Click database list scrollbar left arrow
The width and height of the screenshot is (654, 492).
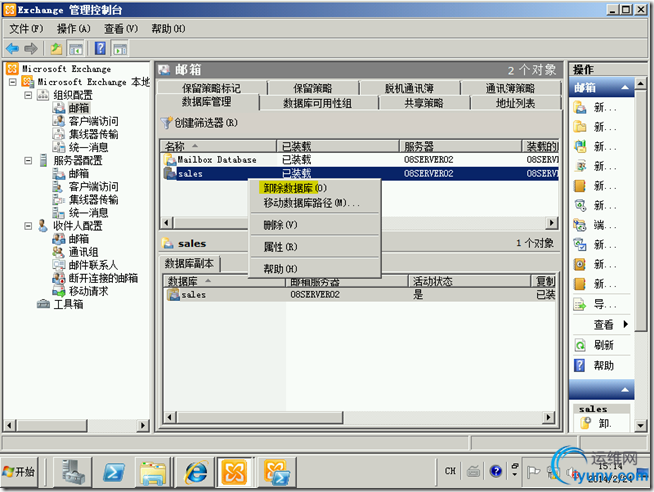pyautogui.click(x=167, y=223)
